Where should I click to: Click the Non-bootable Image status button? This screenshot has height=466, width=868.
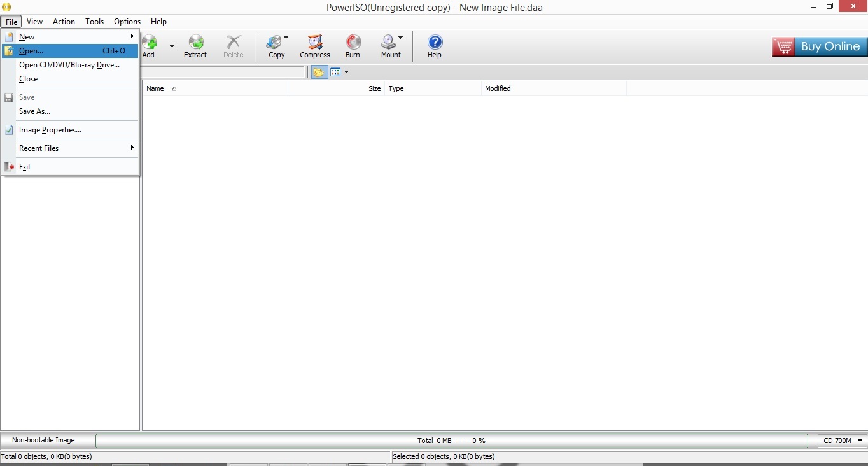43,441
